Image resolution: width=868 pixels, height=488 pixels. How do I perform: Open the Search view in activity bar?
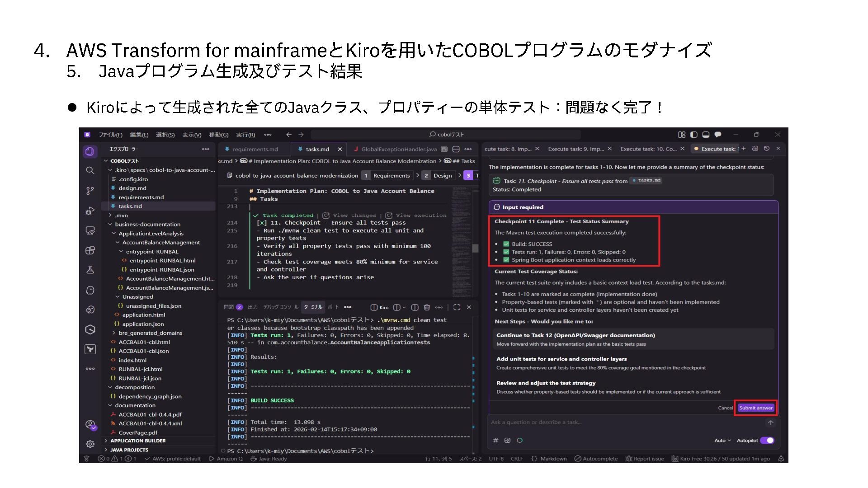point(90,170)
